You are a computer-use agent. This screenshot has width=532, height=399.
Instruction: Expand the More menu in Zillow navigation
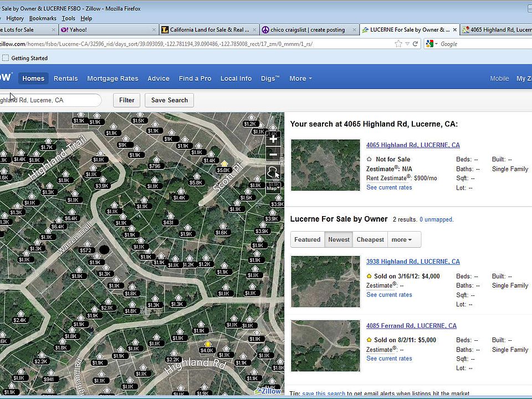[300, 79]
